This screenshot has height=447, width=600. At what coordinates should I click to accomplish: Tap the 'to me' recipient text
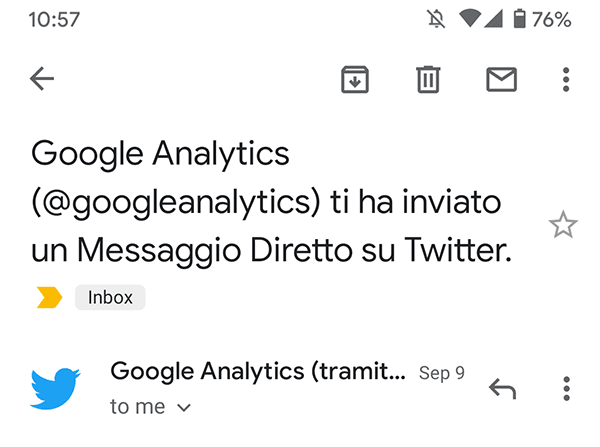pos(138,407)
